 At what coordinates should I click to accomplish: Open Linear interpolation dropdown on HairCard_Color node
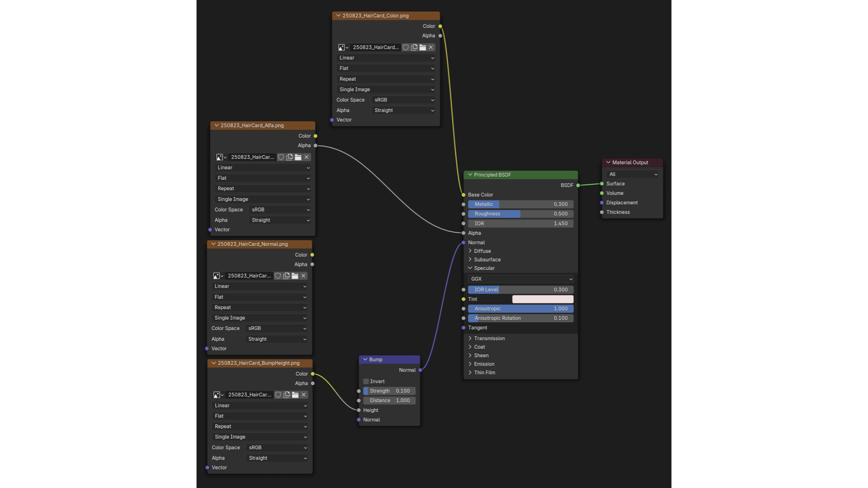tap(386, 58)
